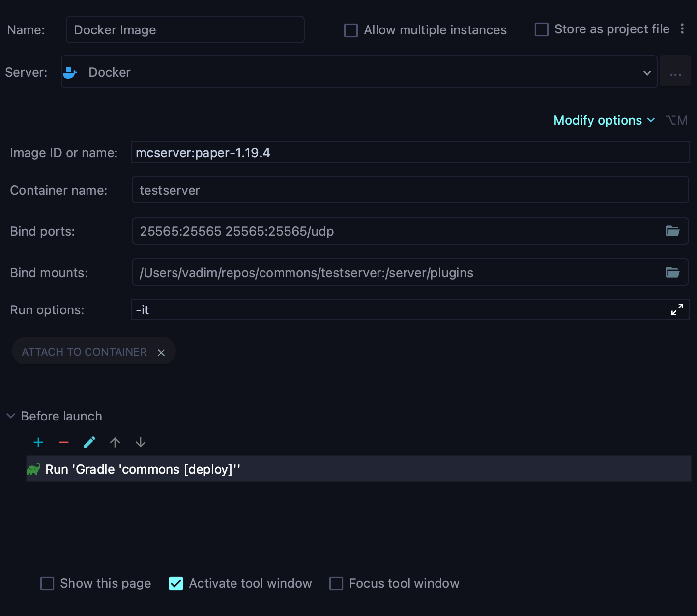The width and height of the screenshot is (697, 616).
Task: Move the before-launch task down
Action: [141, 443]
